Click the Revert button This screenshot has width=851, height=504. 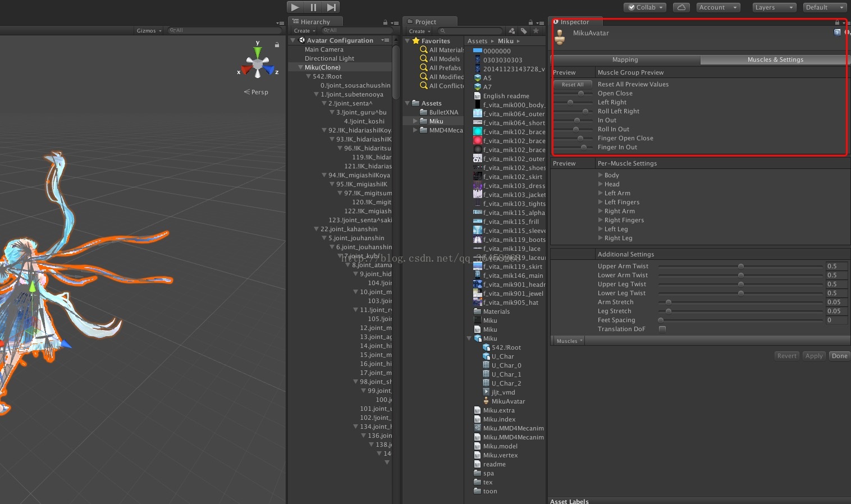[786, 356]
